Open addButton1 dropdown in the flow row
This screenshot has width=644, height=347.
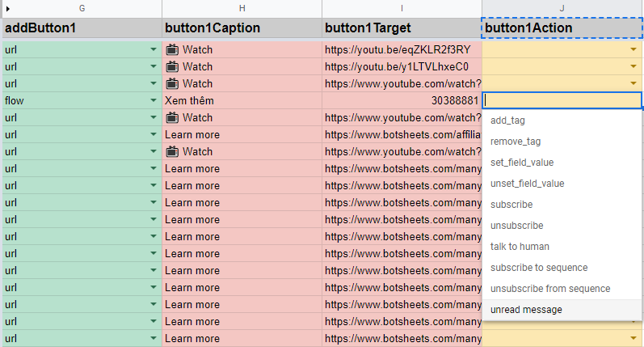(x=154, y=100)
